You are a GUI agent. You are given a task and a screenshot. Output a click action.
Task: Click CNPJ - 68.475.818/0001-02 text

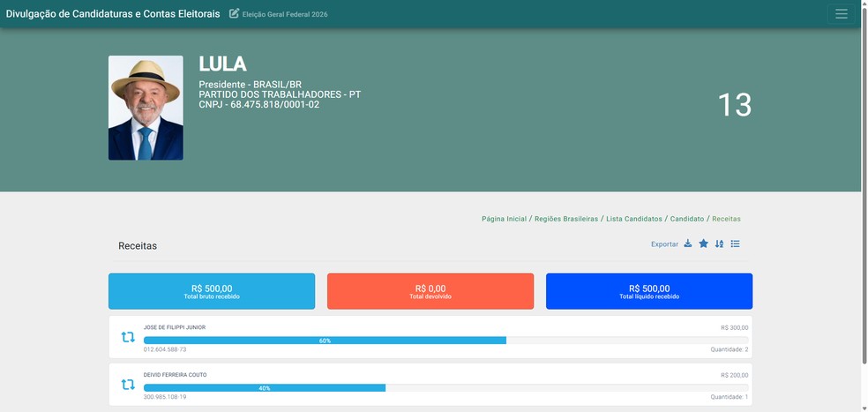pyautogui.click(x=259, y=105)
